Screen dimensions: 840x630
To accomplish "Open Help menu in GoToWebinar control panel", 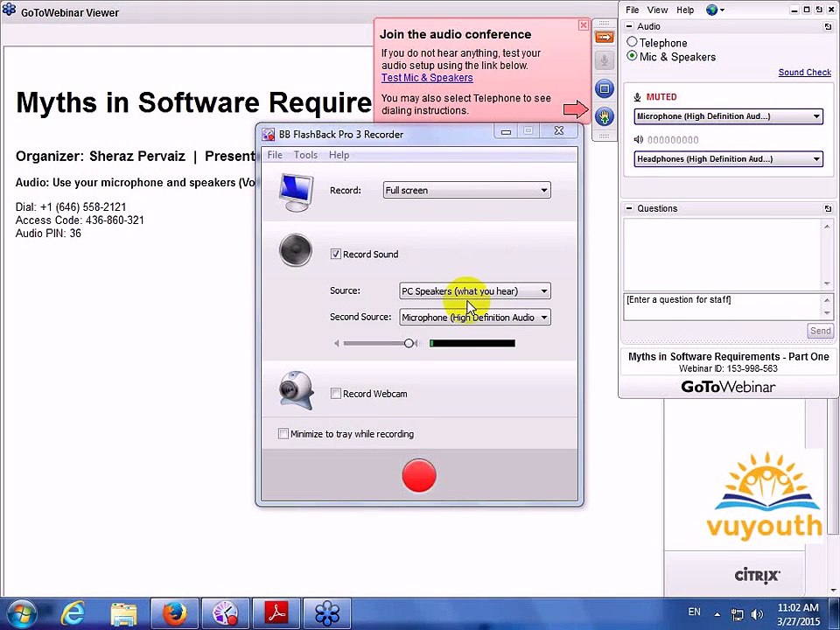I will tap(685, 10).
